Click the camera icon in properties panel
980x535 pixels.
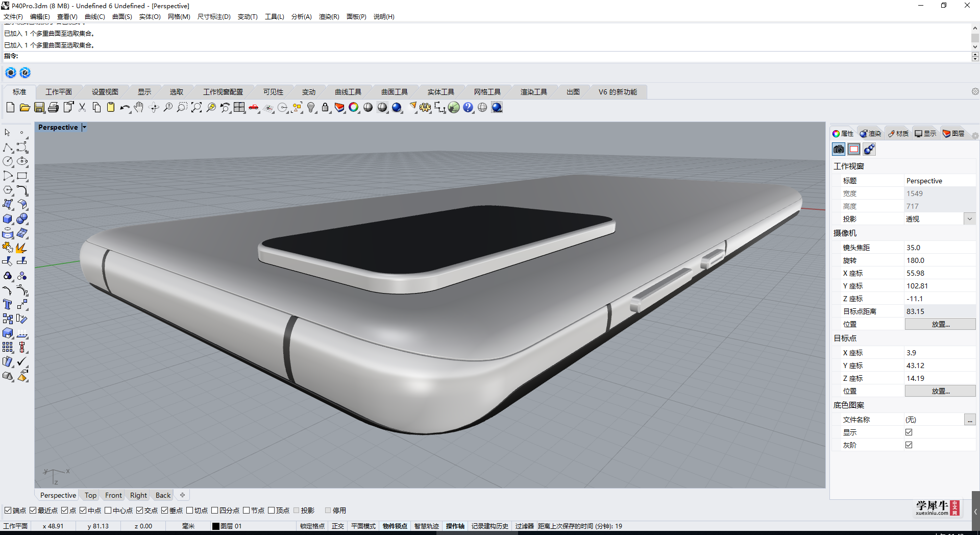839,149
